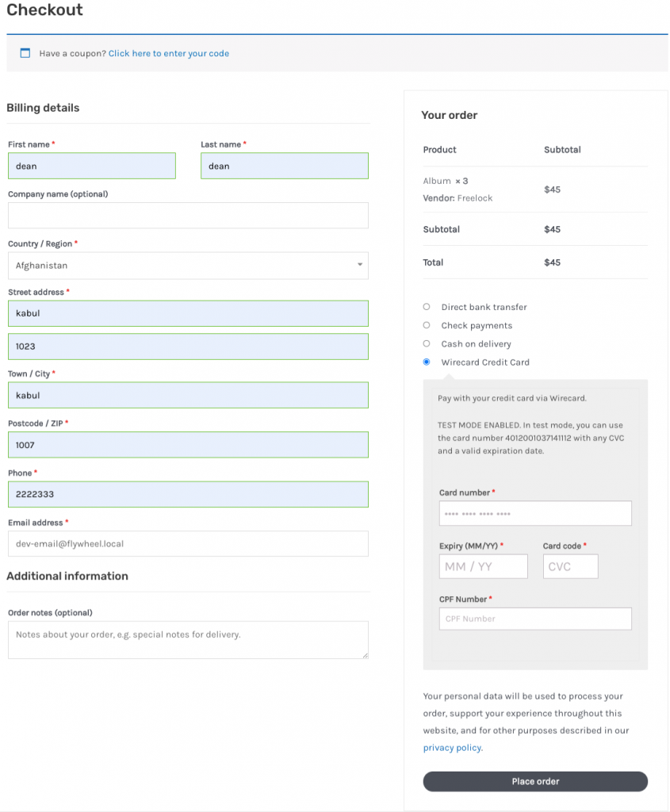Click the coupon icon beside the notice

point(25,53)
